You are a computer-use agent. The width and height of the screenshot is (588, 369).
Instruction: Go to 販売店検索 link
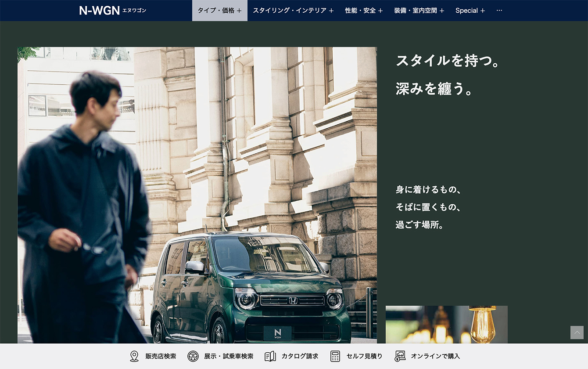[161, 356]
